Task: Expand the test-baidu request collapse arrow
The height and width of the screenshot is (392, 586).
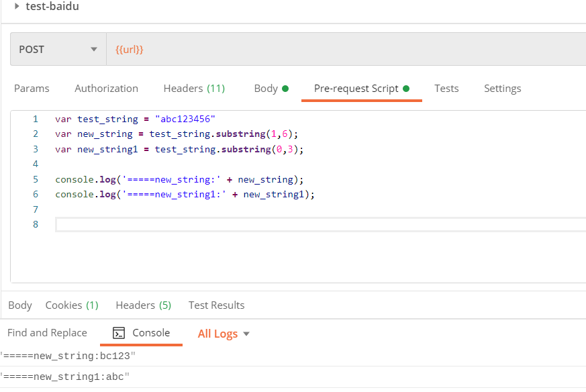Action: (x=17, y=6)
